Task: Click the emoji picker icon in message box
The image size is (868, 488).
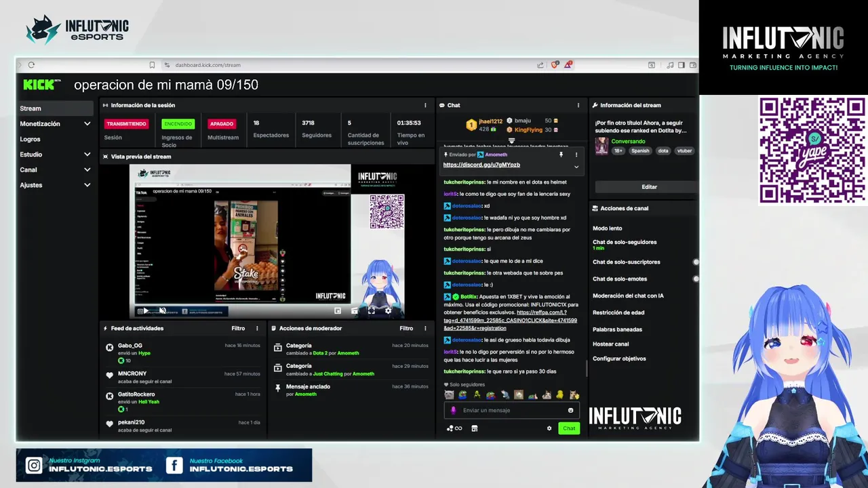Action: click(x=570, y=410)
